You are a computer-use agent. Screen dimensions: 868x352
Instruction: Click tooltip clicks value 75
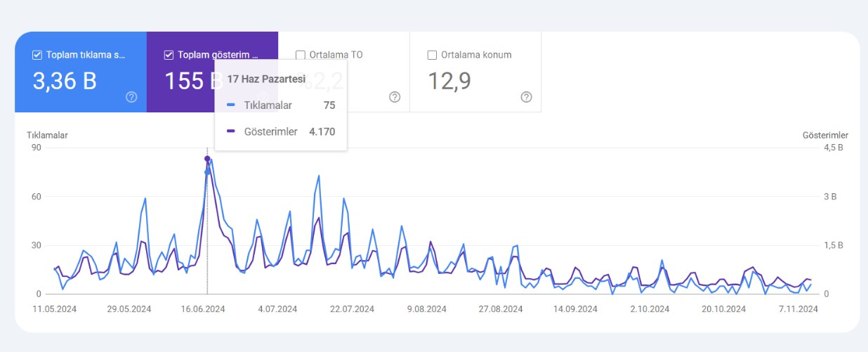click(329, 105)
